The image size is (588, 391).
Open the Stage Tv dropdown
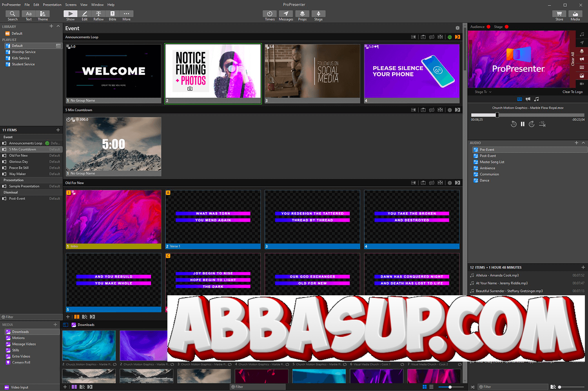483,92
